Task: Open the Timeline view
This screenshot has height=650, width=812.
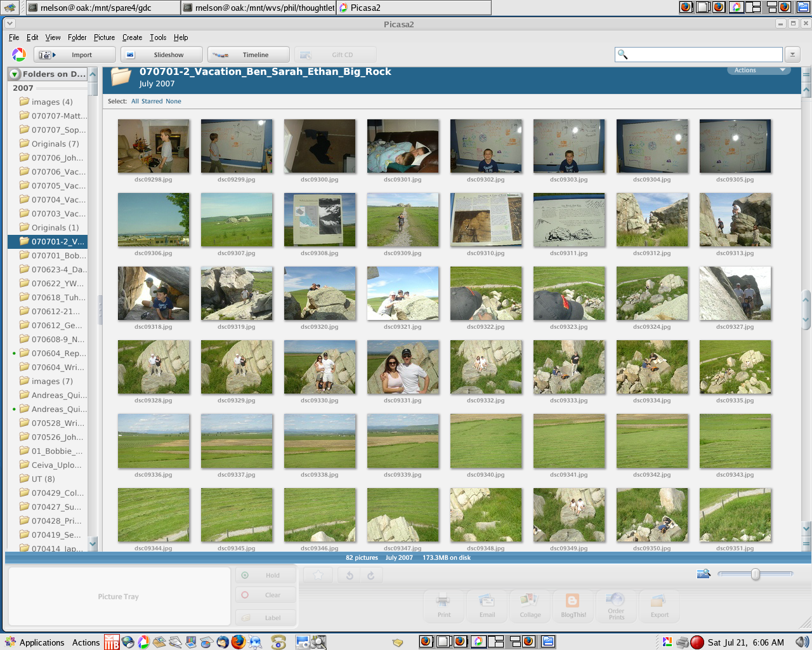Action: [248, 55]
